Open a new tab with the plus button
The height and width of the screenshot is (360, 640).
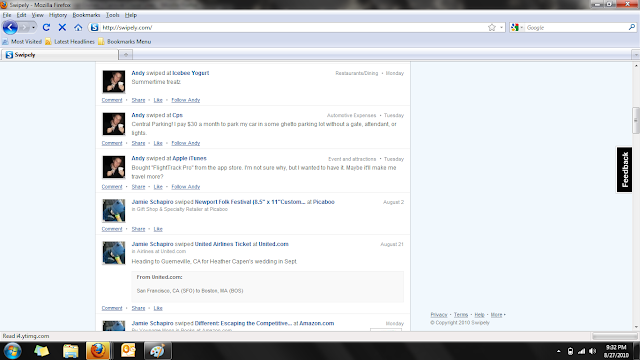tap(126, 55)
